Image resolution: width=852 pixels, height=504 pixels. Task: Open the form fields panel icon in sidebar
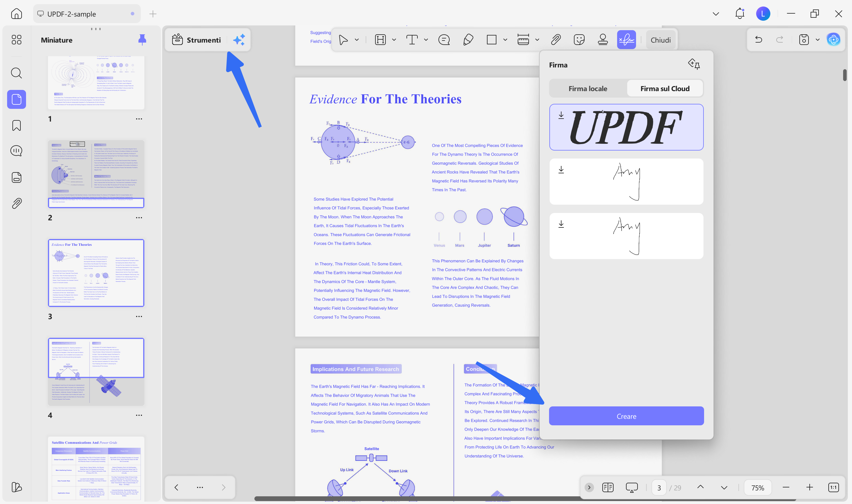coord(16,177)
